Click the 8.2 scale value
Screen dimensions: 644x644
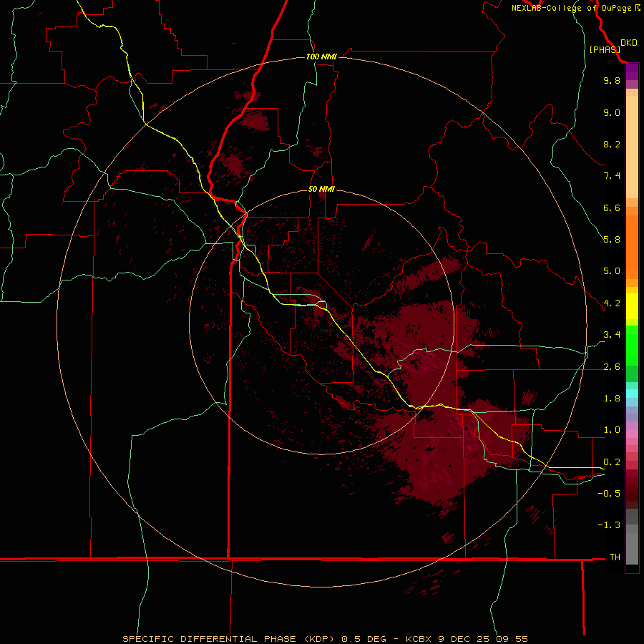[612, 144]
